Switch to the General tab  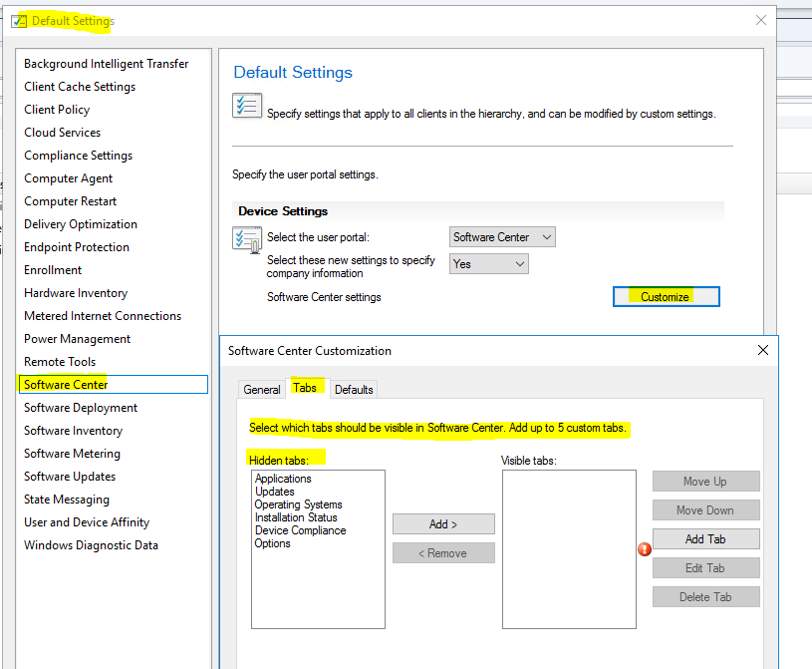[261, 389]
